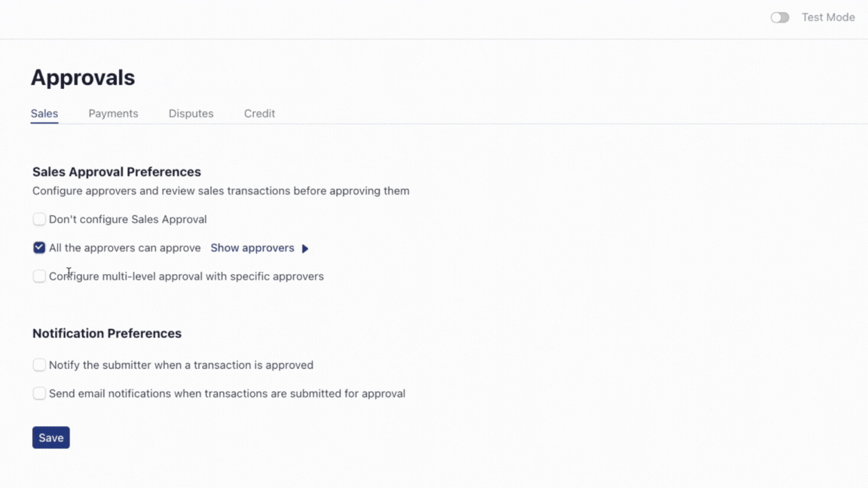
Task: Enable the send email notifications checkbox
Action: coord(39,393)
